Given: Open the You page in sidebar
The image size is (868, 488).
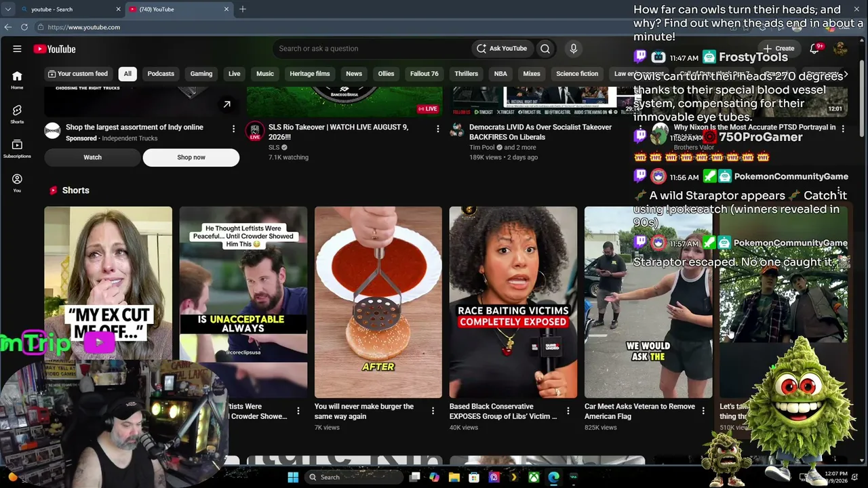Looking at the screenshot, I should click(x=17, y=182).
